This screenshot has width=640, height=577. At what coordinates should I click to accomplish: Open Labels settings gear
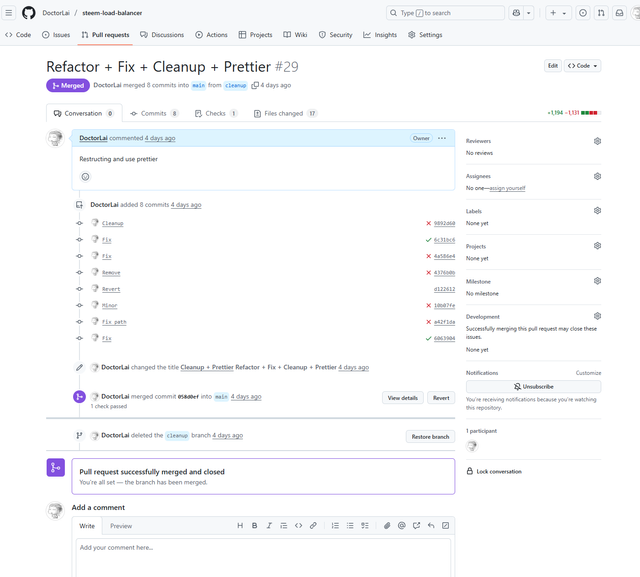point(597,211)
